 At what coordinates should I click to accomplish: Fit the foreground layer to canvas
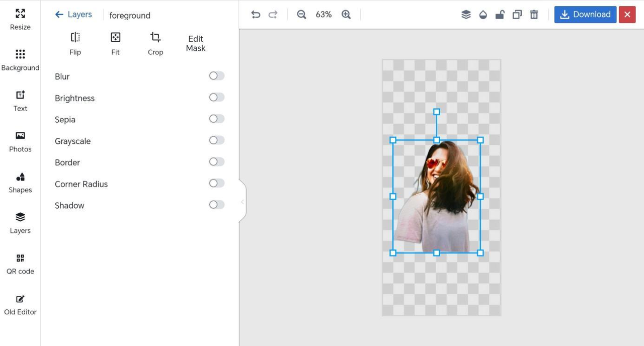click(x=115, y=44)
